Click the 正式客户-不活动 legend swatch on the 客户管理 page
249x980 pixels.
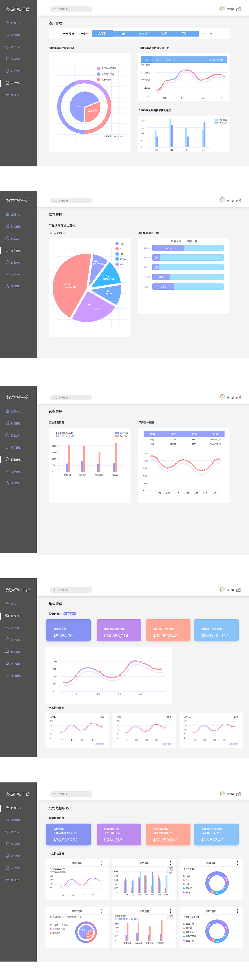[99, 68]
